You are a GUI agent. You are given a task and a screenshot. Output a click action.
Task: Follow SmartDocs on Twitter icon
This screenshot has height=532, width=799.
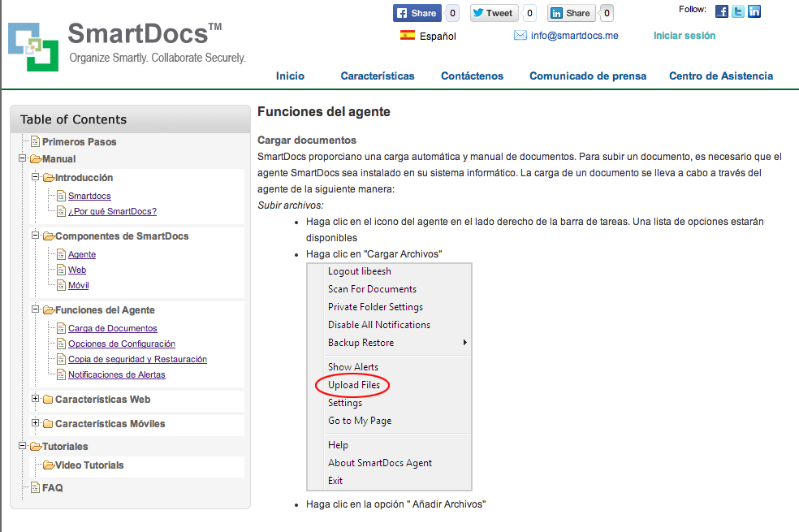(x=738, y=11)
